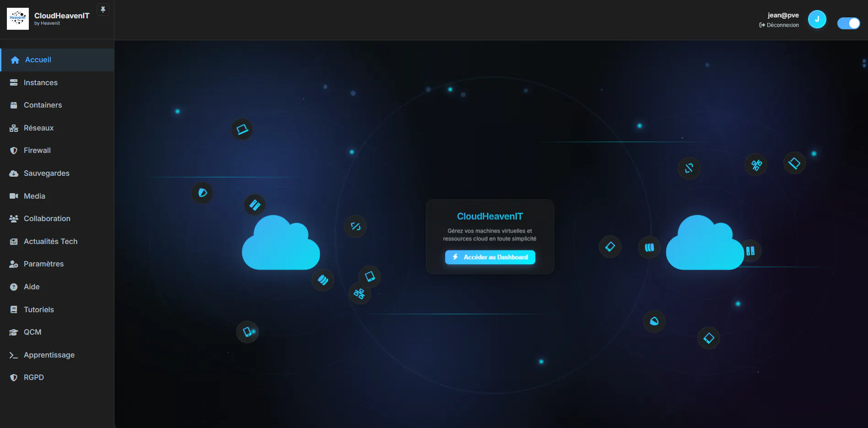Viewport: 868px width, 428px height.
Task: Click the Media camera icon
Action: click(x=14, y=196)
